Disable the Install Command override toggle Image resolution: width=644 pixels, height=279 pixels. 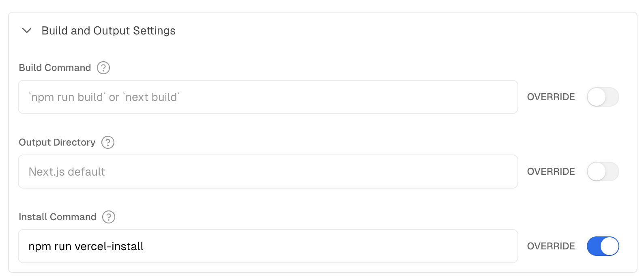[603, 246]
